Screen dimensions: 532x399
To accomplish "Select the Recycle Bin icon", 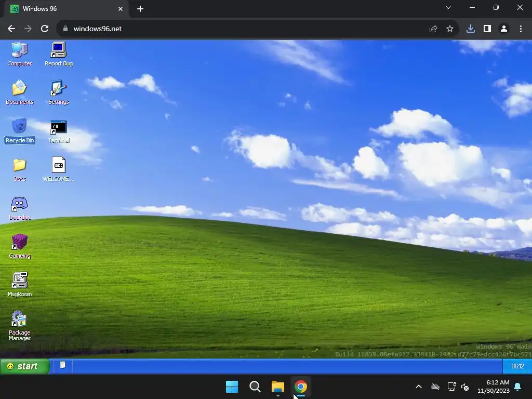I will [20, 131].
